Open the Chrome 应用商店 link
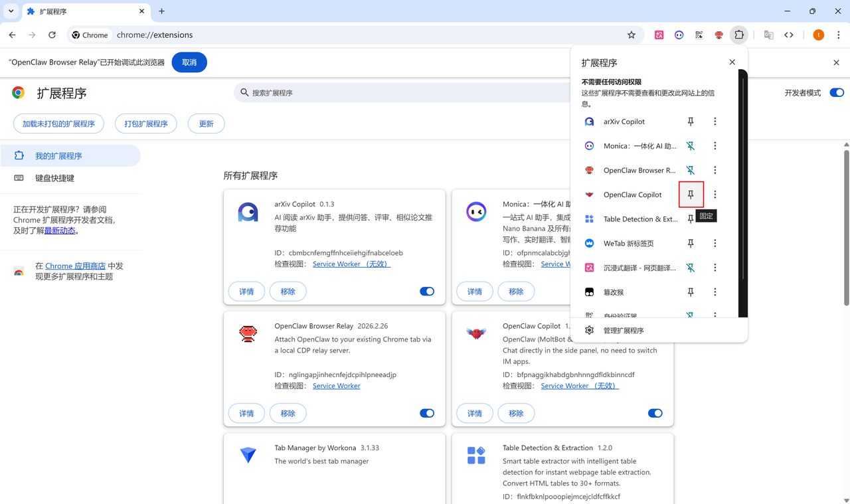This screenshot has width=850, height=504. pos(75,266)
